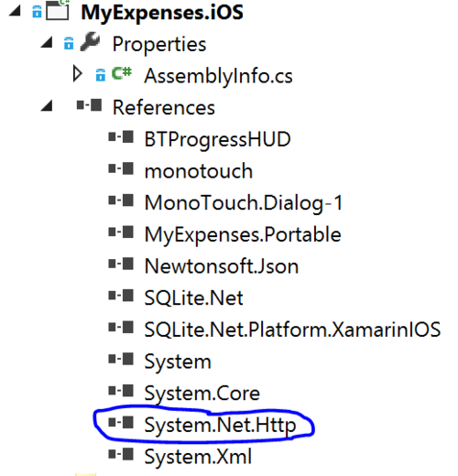Expand the AssemblyInfo.cs file node

pos(78,74)
